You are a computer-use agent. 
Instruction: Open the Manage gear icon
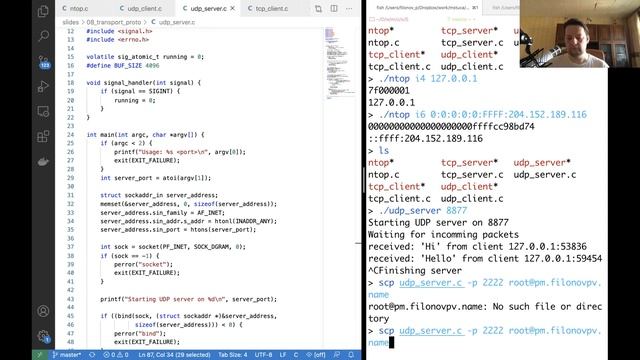tap(43, 336)
